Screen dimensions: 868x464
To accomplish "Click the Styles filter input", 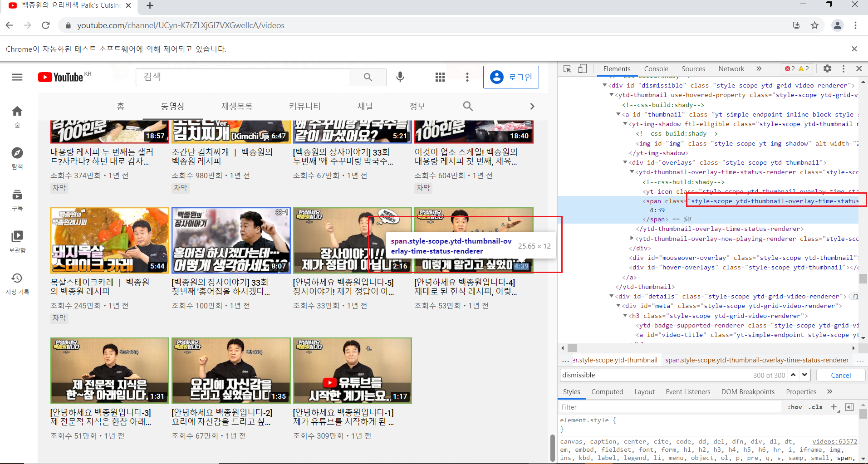I will pyautogui.click(x=671, y=407).
